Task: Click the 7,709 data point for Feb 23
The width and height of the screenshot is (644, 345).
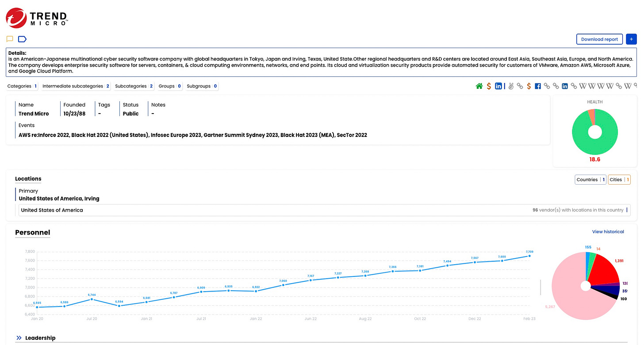Action: 530,256
